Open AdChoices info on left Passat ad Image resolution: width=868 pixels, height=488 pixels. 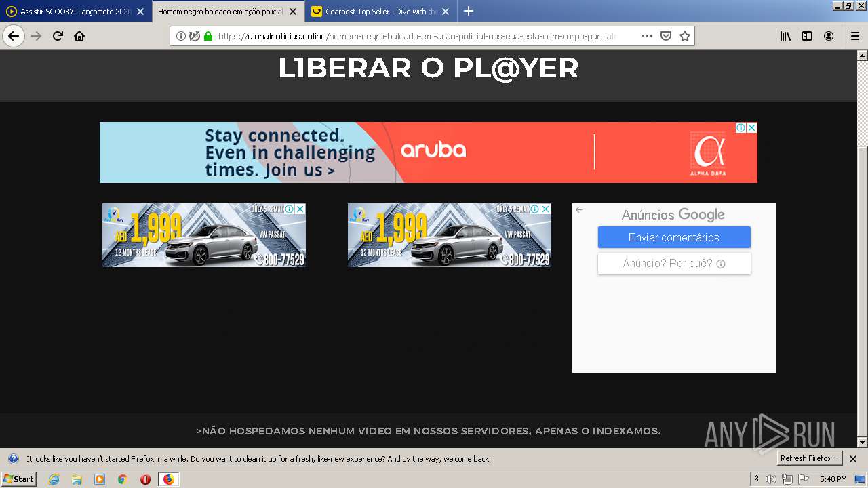coord(290,209)
